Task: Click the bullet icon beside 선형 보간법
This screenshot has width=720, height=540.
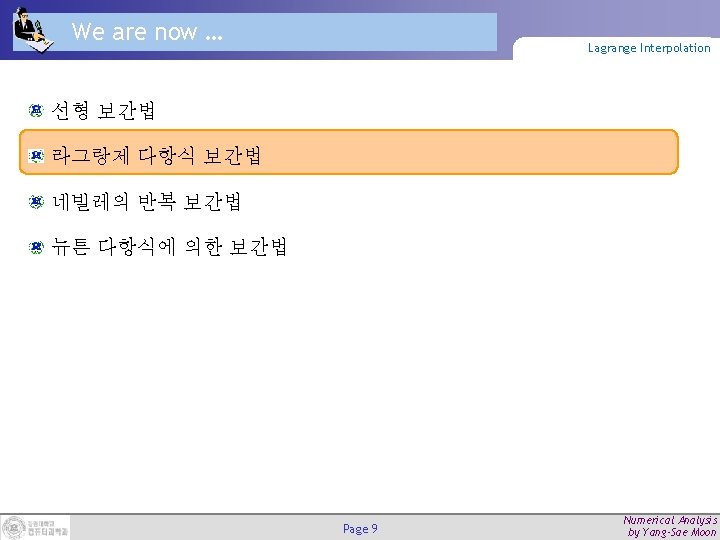Action: pos(36,110)
